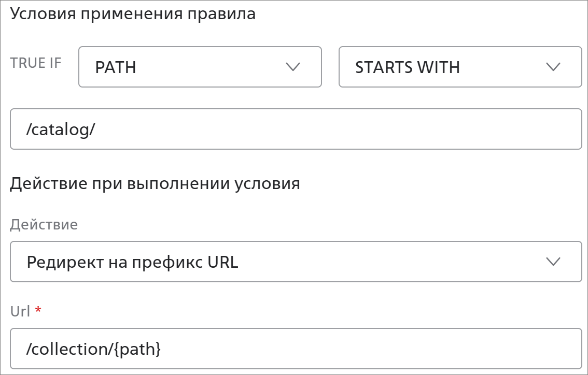
Task: Click the {path} placeholder in the Url field
Action: click(x=136, y=349)
